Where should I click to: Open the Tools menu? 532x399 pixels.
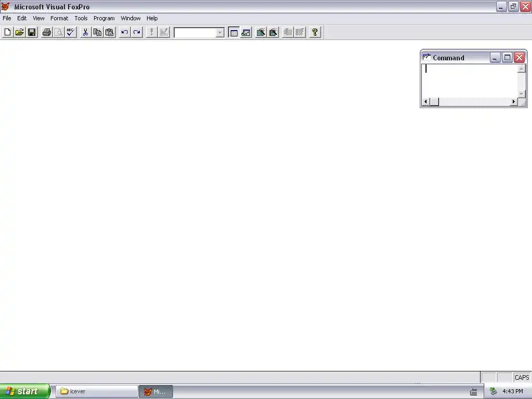pos(81,18)
